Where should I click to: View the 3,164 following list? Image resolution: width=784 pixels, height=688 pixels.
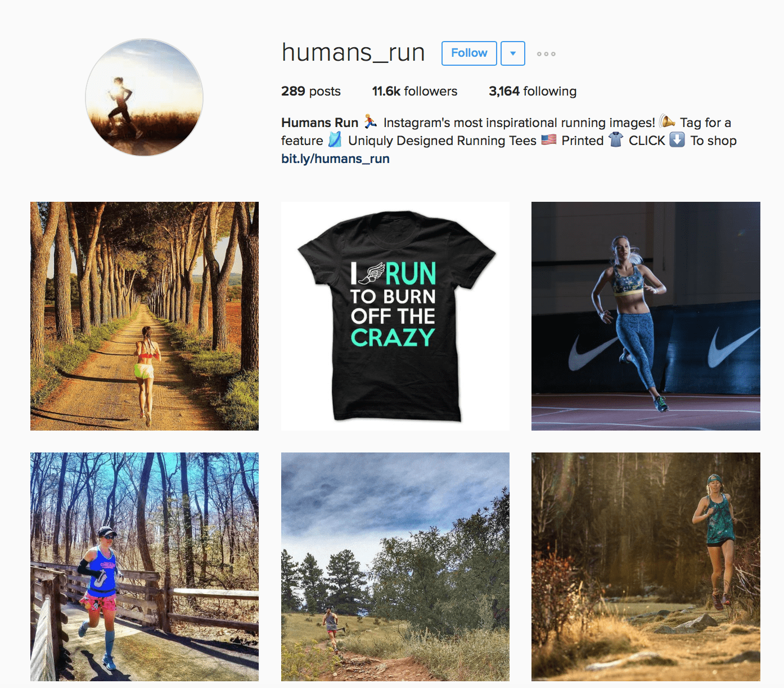click(533, 91)
